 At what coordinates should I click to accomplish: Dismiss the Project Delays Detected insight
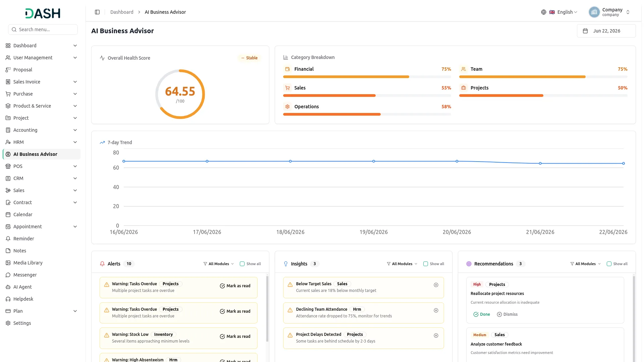point(436,336)
